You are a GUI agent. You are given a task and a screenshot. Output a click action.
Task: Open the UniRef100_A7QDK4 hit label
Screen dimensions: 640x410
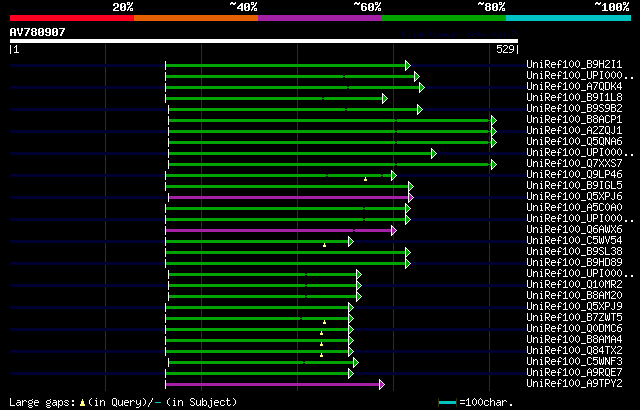(x=574, y=86)
